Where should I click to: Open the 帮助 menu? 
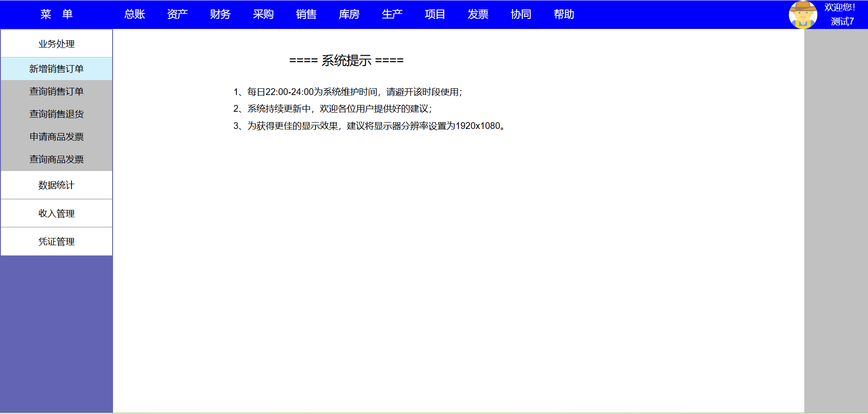click(564, 14)
